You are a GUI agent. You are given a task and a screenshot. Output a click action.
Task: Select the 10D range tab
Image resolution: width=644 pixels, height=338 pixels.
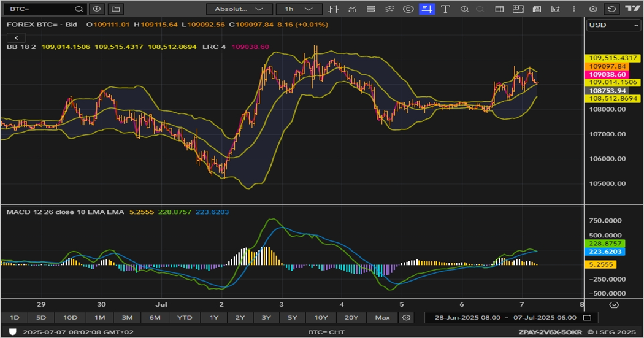pyautogui.click(x=71, y=318)
